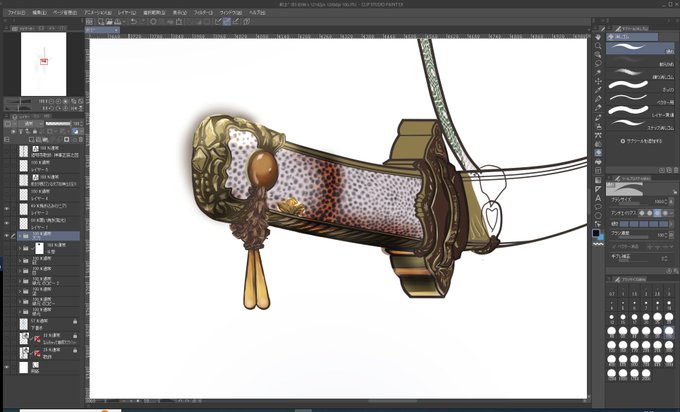Click サブツールを追加する button

click(x=640, y=143)
